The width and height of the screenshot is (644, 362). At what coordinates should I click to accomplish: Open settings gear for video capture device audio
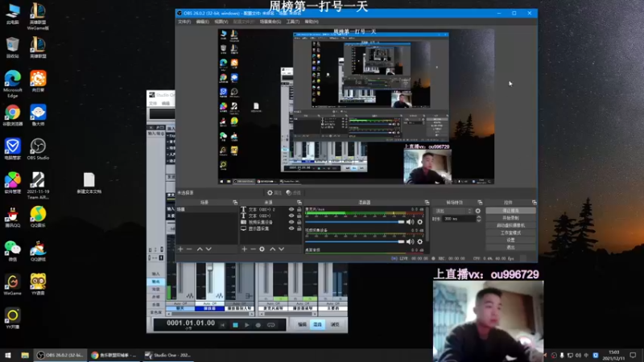tap(419, 242)
